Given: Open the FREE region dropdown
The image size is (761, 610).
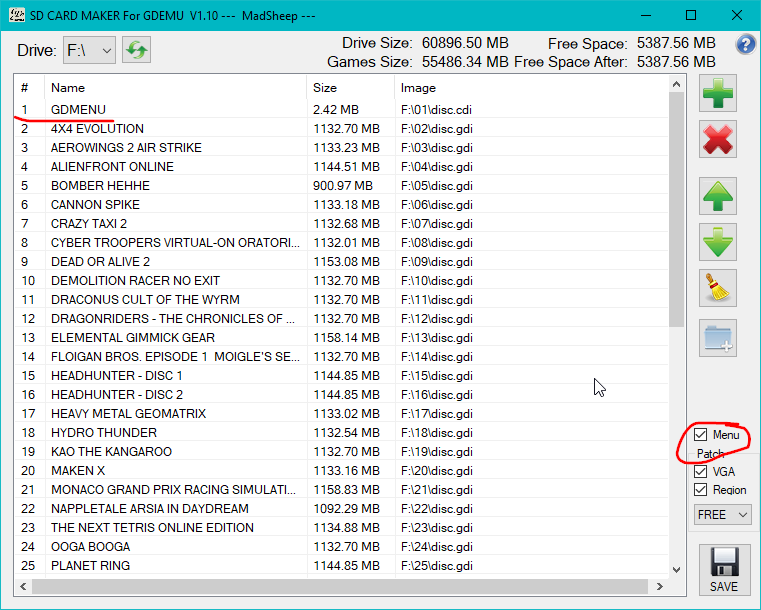Looking at the screenshot, I should [722, 514].
